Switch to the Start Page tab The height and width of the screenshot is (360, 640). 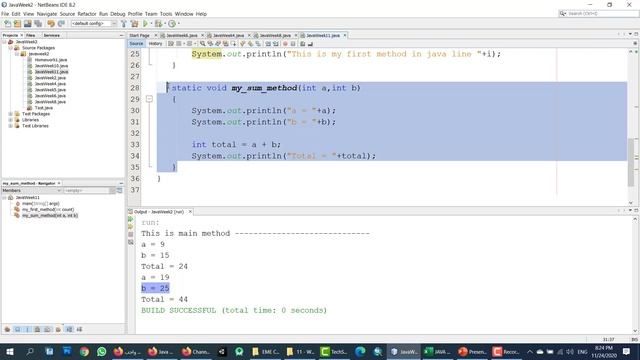click(x=139, y=36)
